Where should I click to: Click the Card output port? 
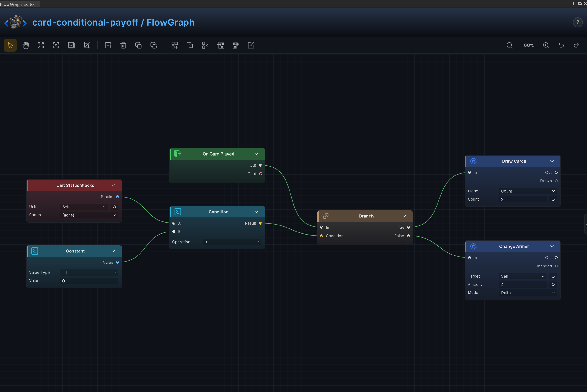click(x=260, y=174)
